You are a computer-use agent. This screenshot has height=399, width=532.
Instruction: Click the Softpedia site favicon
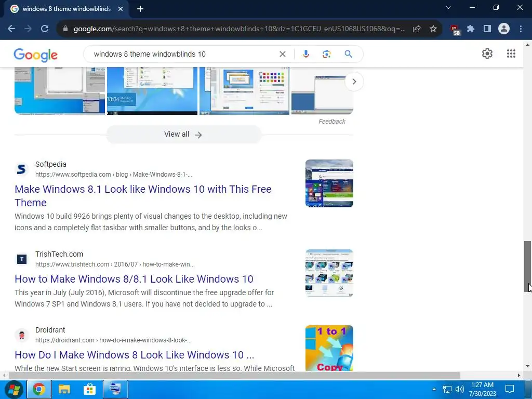click(21, 169)
